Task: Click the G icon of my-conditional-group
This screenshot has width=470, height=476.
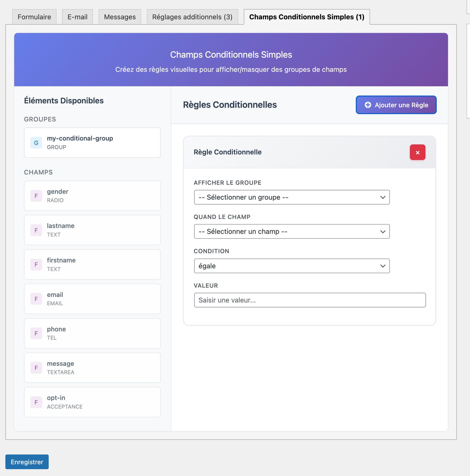Action: tap(36, 143)
